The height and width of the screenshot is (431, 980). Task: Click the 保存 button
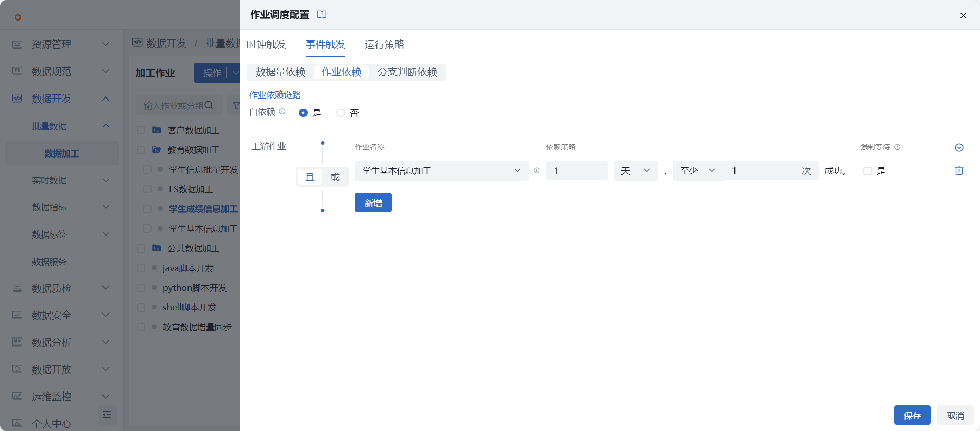point(912,415)
